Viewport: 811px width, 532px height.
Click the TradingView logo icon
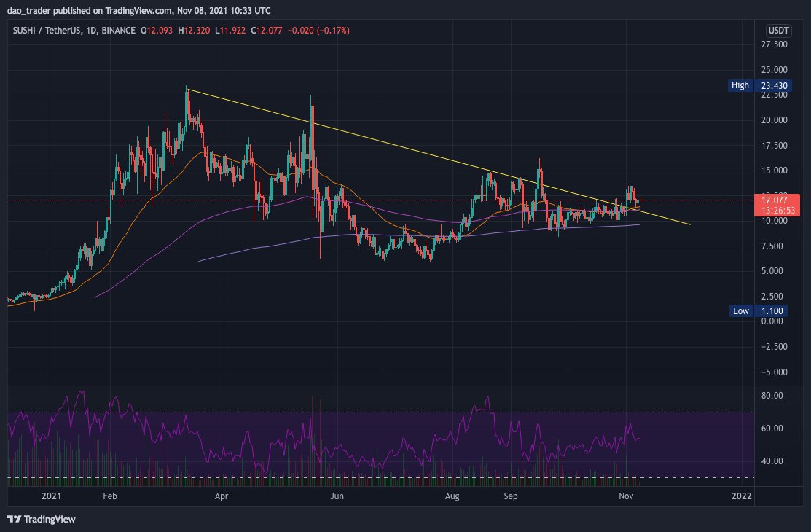click(x=15, y=519)
